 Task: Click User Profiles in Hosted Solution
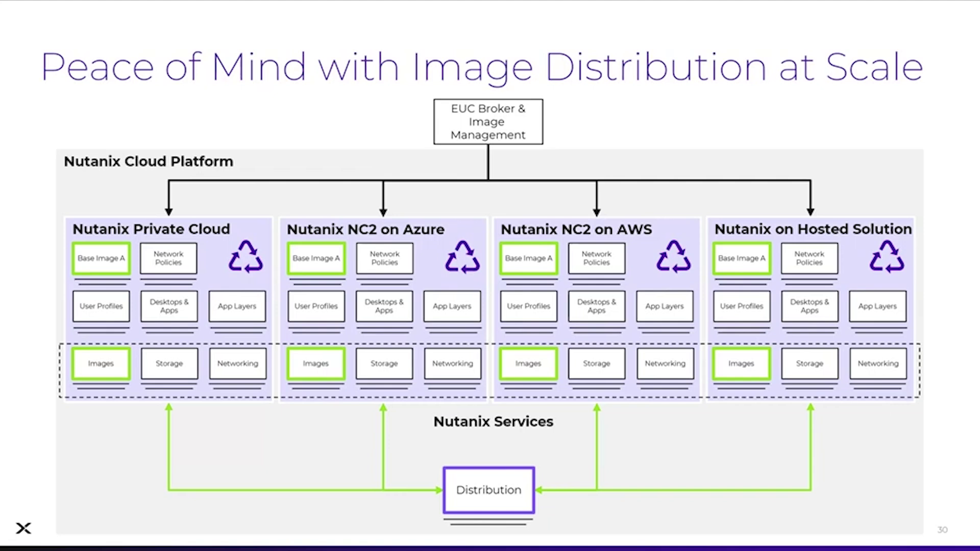(x=742, y=306)
